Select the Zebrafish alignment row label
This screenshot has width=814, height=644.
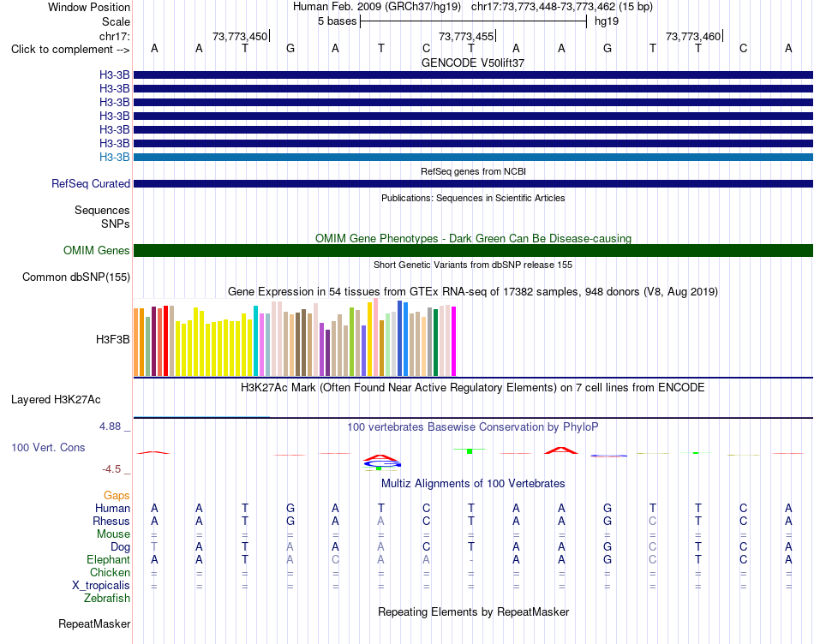(107, 599)
